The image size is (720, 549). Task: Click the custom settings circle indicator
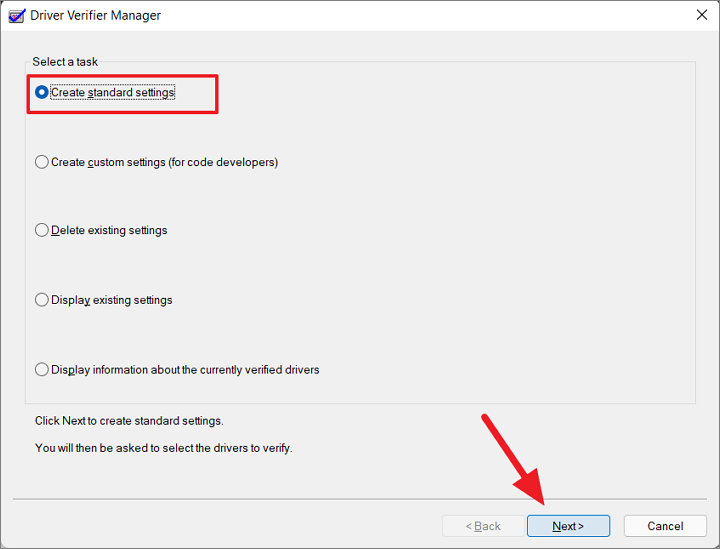[42, 162]
